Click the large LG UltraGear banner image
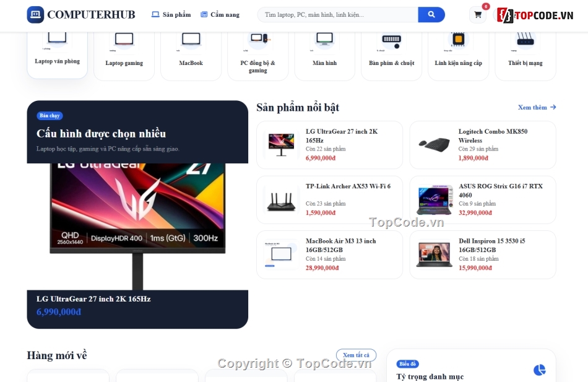Viewport: 588px width, 382px height. click(137, 226)
